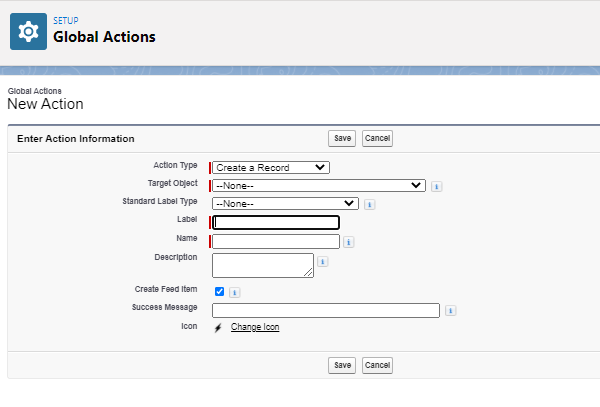The image size is (600, 407).
Task: Click the top Cancel button
Action: (x=377, y=139)
